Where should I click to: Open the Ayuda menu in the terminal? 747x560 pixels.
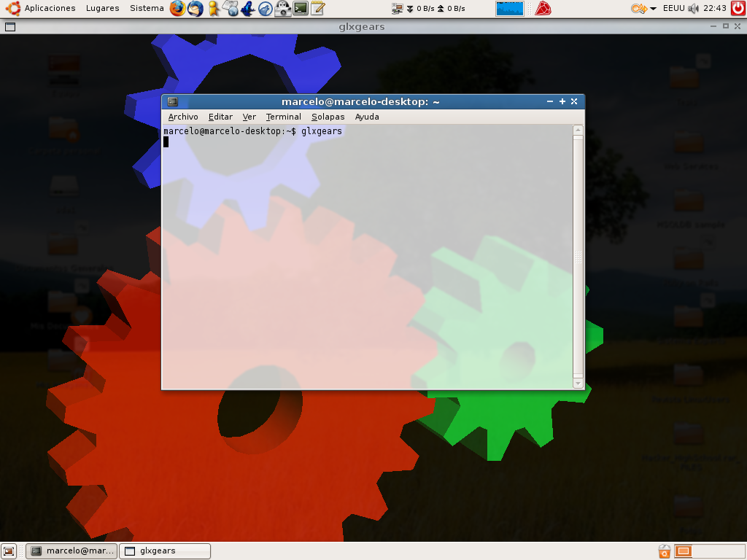[367, 117]
